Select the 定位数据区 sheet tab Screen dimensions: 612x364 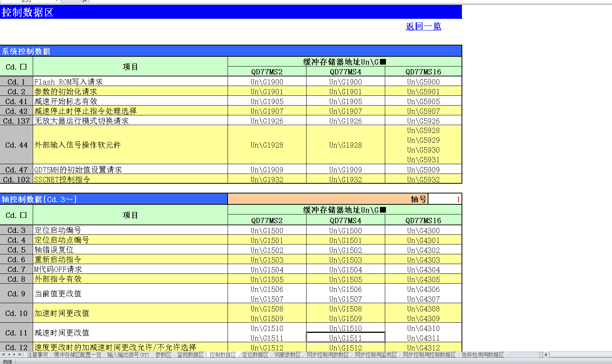255,355
